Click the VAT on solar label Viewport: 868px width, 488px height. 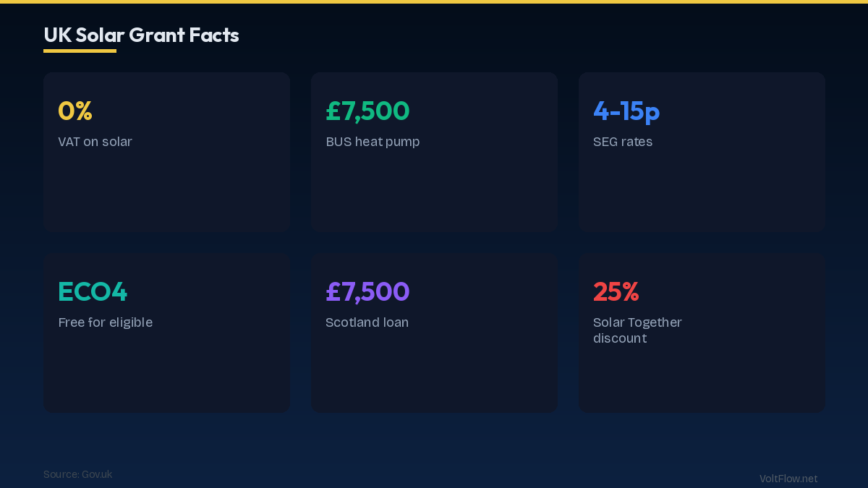point(95,142)
